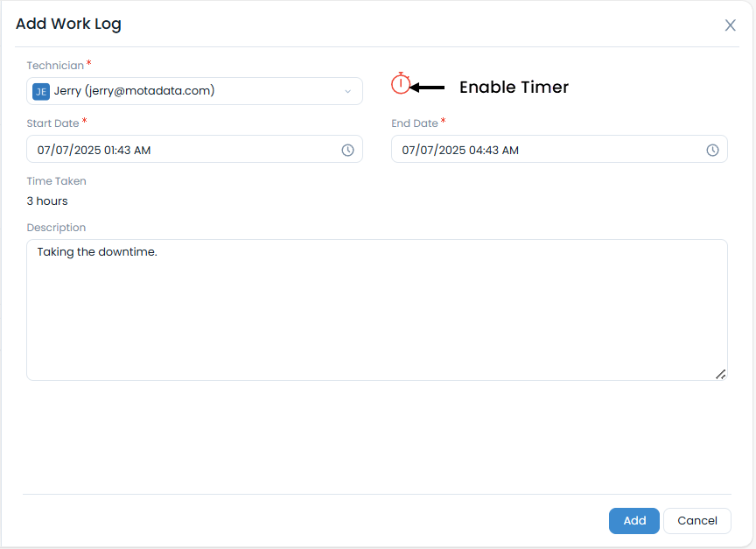Close the Add Work Log dialog

point(730,25)
